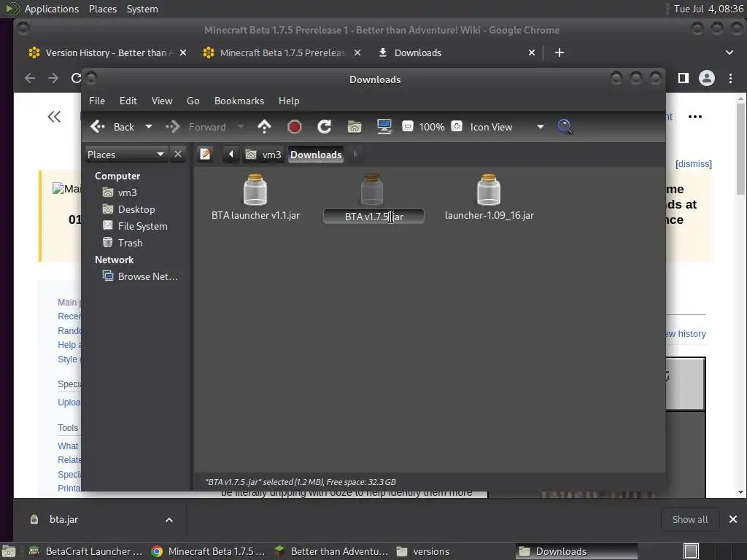Zoom in with the plus icon
747x560 pixels.
pyautogui.click(x=457, y=126)
